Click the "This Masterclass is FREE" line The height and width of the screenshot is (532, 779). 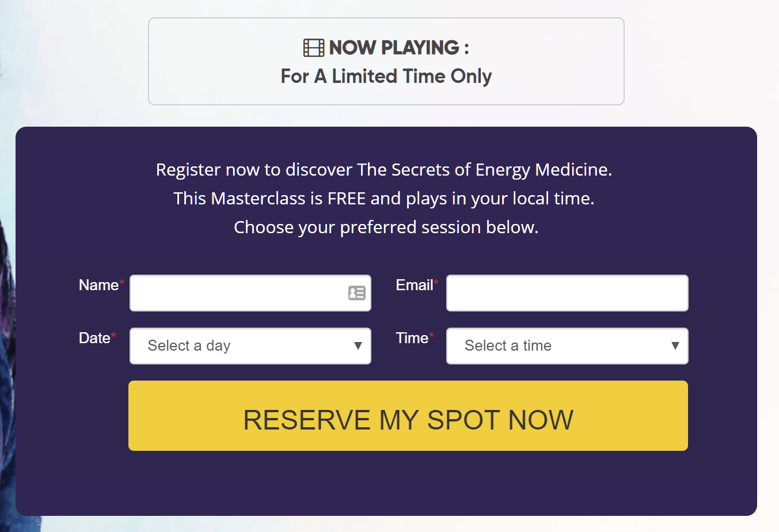pyautogui.click(x=383, y=199)
